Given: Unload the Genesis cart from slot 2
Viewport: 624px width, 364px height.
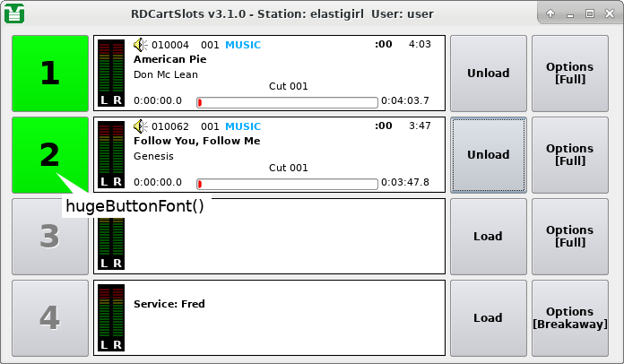Looking at the screenshot, I should pos(488,155).
